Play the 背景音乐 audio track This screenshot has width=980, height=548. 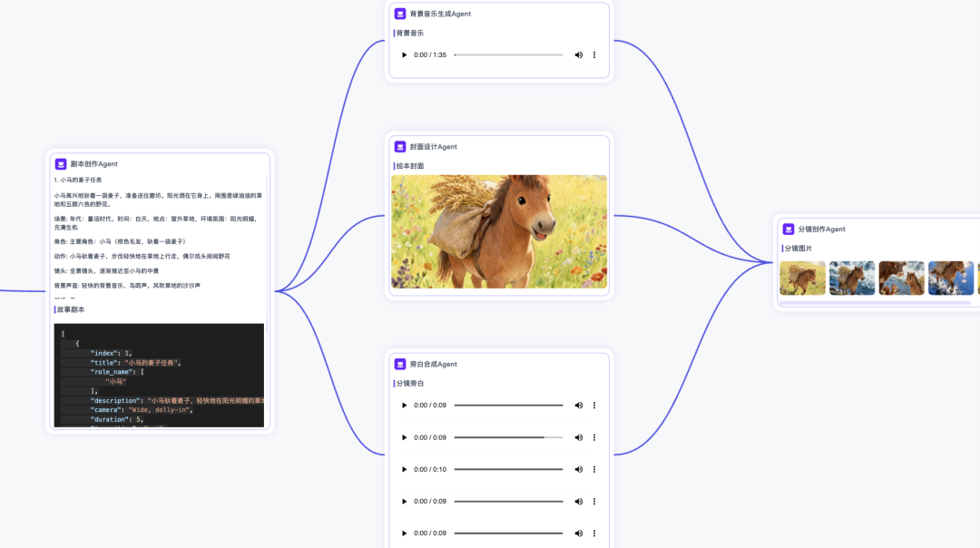coord(405,55)
